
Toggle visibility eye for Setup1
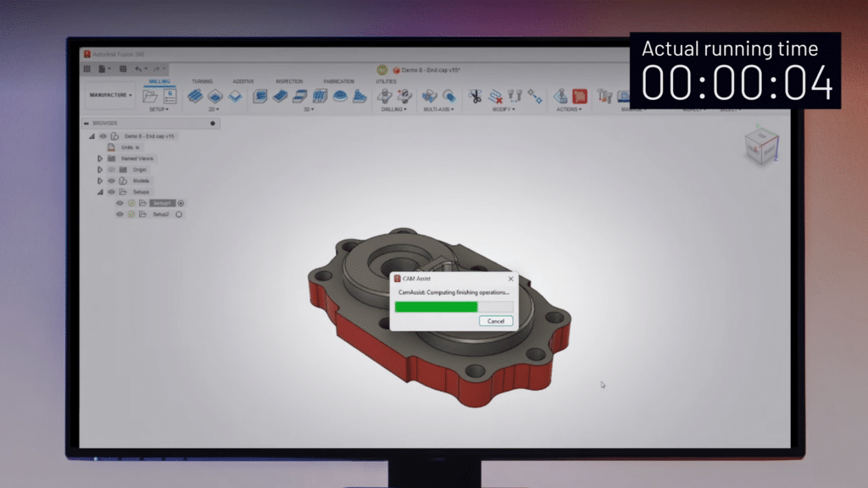tap(120, 203)
